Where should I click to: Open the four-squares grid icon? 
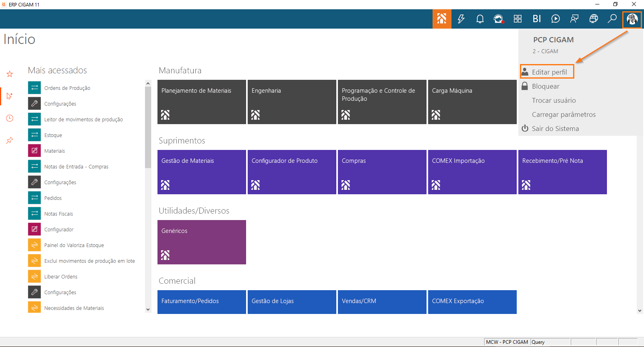(518, 19)
